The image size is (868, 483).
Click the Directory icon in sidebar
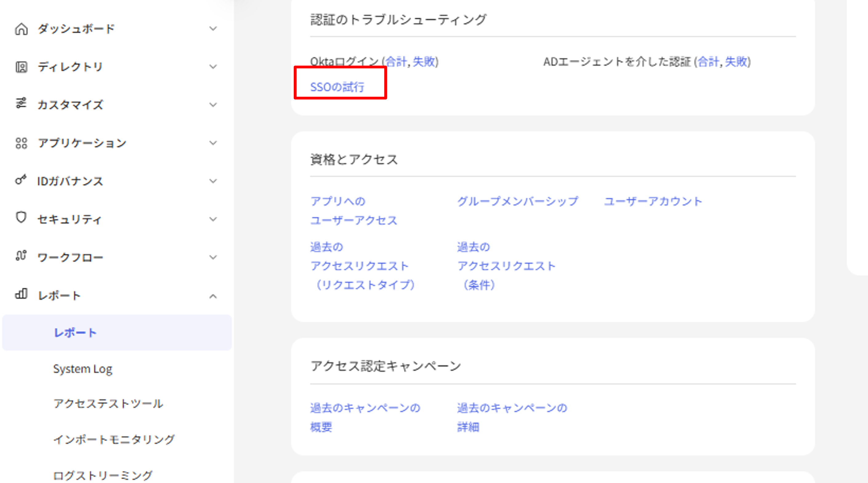coord(21,67)
